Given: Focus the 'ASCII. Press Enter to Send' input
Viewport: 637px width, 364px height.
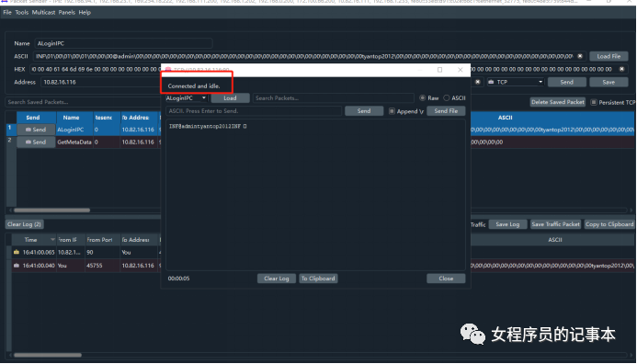Looking at the screenshot, I should click(x=254, y=111).
